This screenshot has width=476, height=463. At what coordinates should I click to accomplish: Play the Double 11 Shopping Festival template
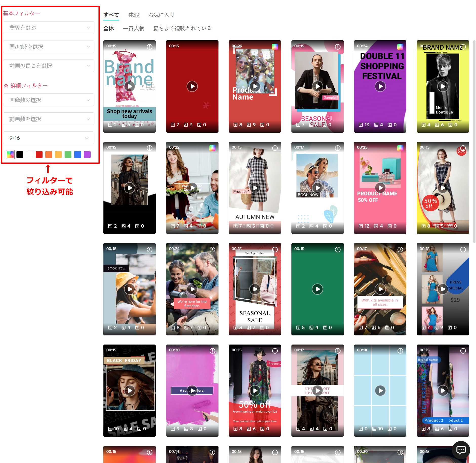pyautogui.click(x=380, y=86)
